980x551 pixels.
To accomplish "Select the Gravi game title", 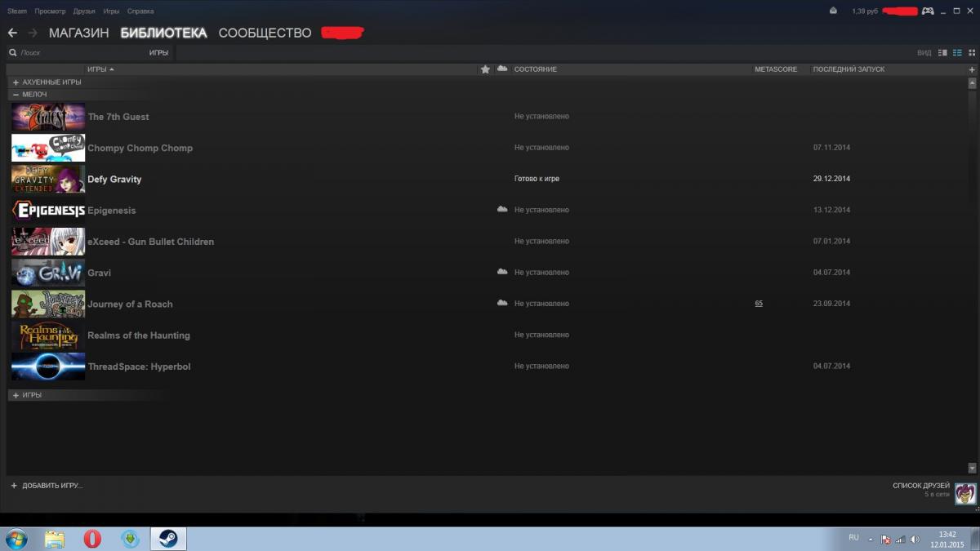I will coord(99,273).
